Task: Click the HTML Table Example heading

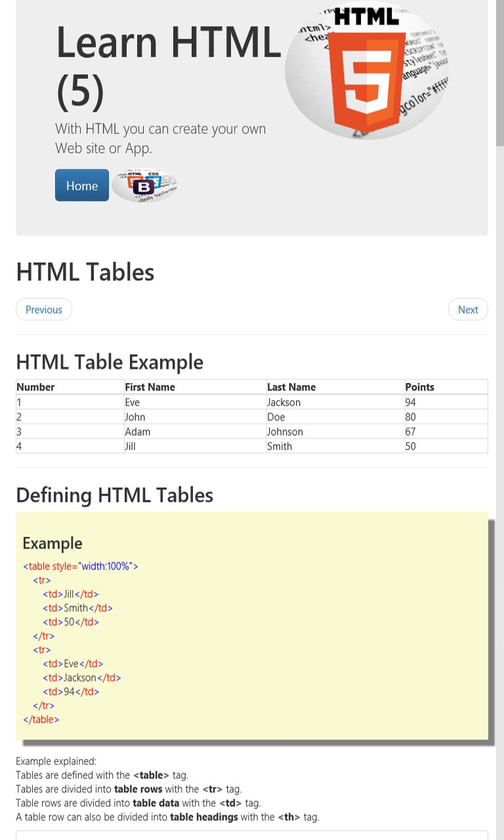Action: tap(110, 362)
